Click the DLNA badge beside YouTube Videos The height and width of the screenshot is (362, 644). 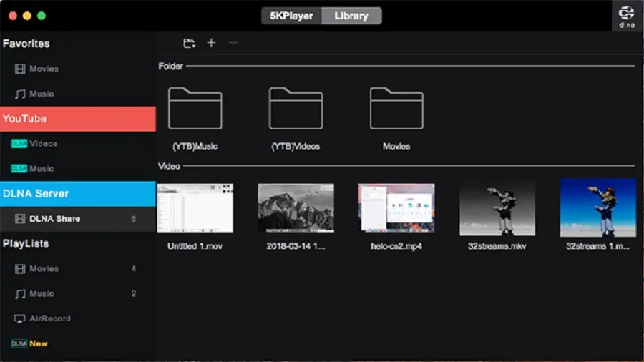click(x=19, y=144)
